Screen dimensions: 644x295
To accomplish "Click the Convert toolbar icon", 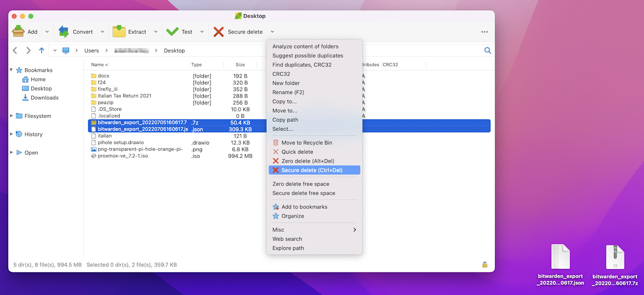I will coord(64,31).
